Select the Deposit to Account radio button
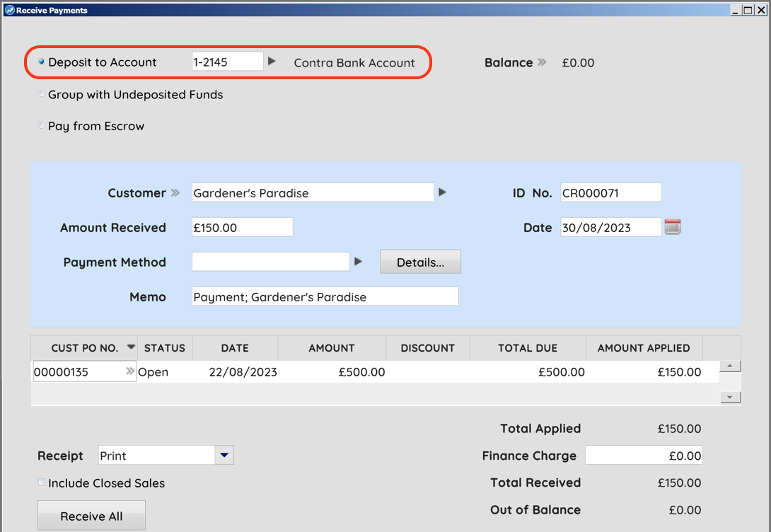Screen dimensions: 771x532 pos(42,62)
